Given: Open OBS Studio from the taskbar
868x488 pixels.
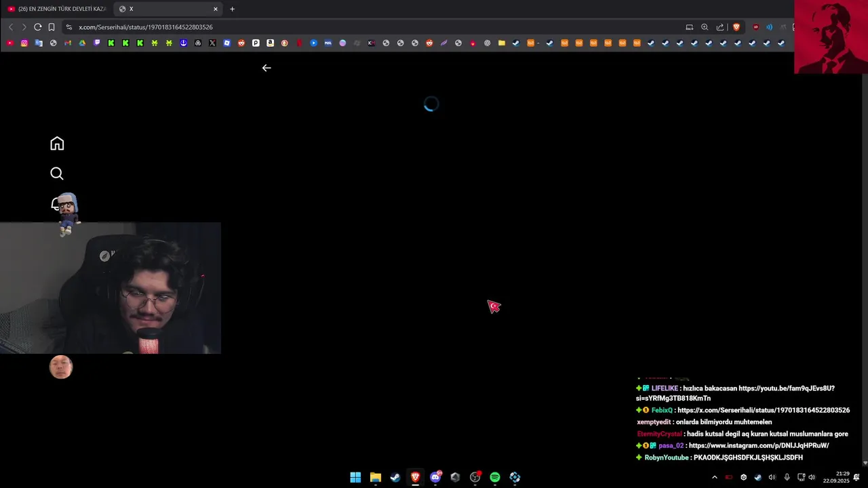Looking at the screenshot, I should click(x=475, y=477).
